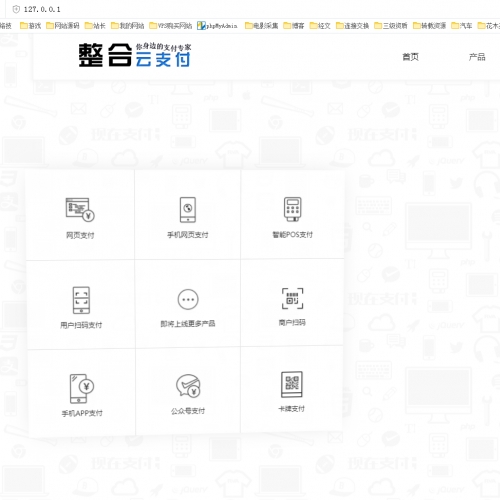500x500 pixels.
Task: Open the 连接交换 bookmark folder
Action: [352, 26]
